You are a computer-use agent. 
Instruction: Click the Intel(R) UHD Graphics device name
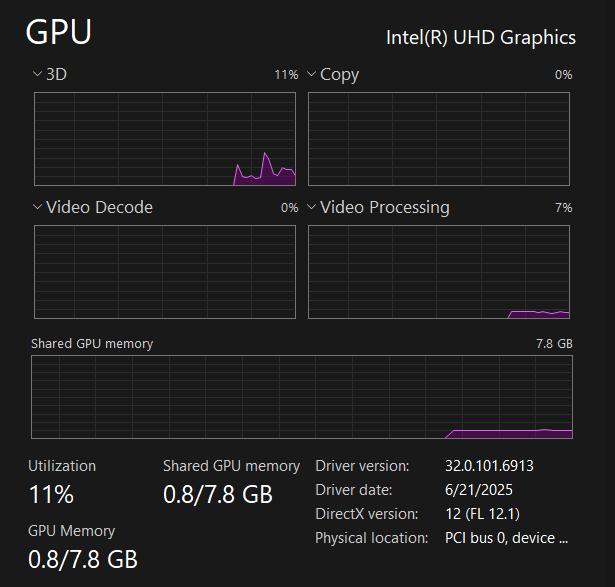(x=481, y=37)
